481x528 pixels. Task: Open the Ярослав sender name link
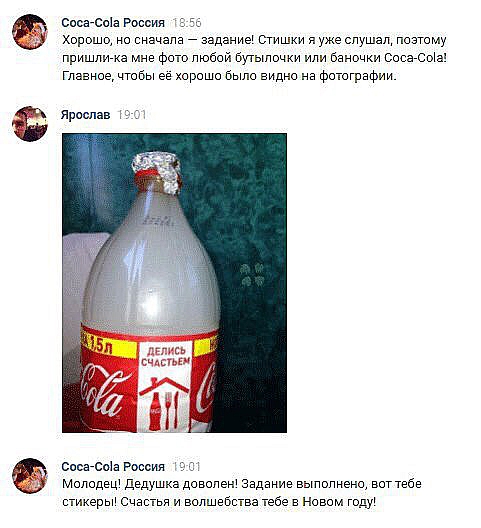pos(86,115)
